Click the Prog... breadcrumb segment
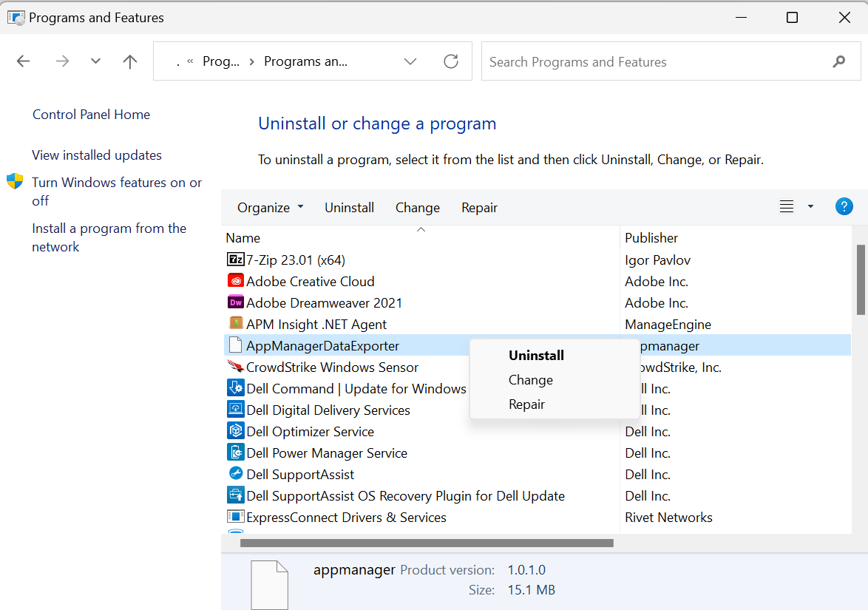The image size is (868, 610). [x=221, y=61]
